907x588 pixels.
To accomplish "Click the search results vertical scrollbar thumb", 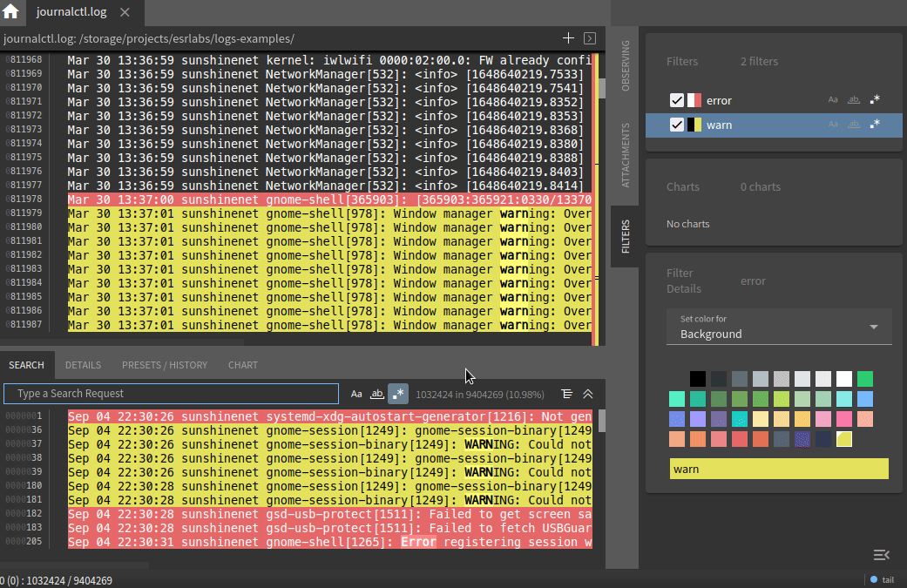I will 601,421.
